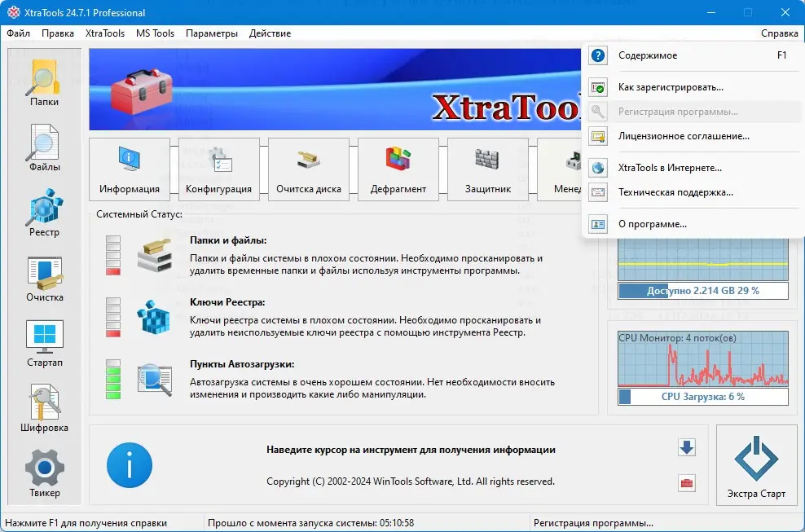Select XtraTools в Интернете entry

point(693,168)
